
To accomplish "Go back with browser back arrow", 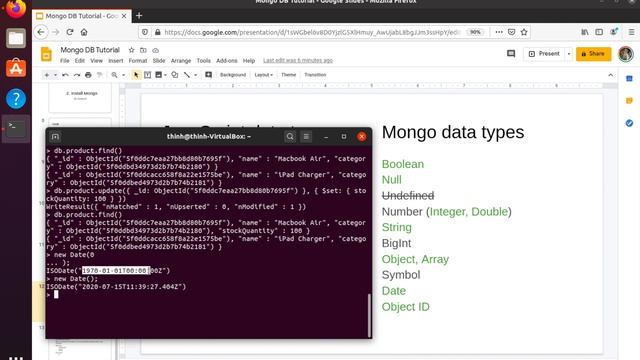I will (x=41, y=32).
